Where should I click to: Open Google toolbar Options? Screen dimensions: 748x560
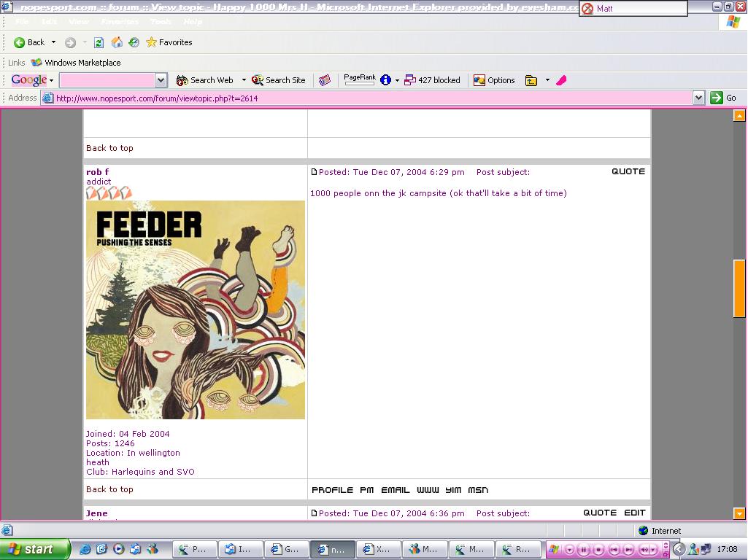pos(494,80)
